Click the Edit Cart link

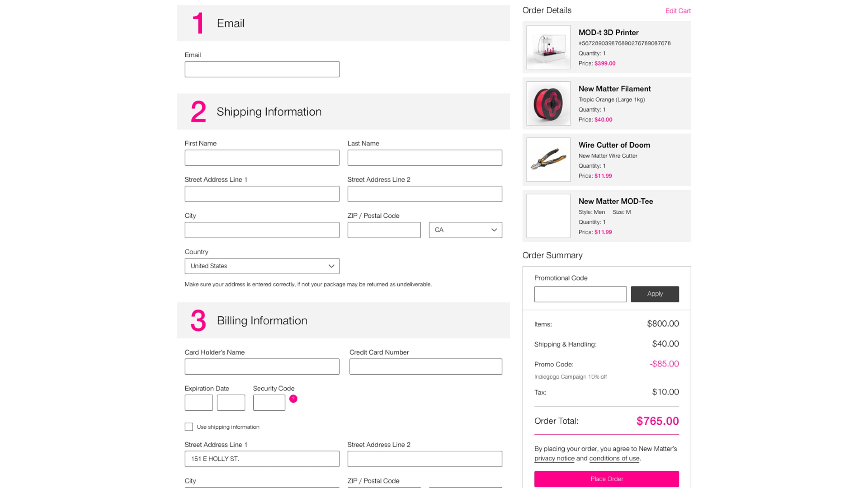click(678, 11)
